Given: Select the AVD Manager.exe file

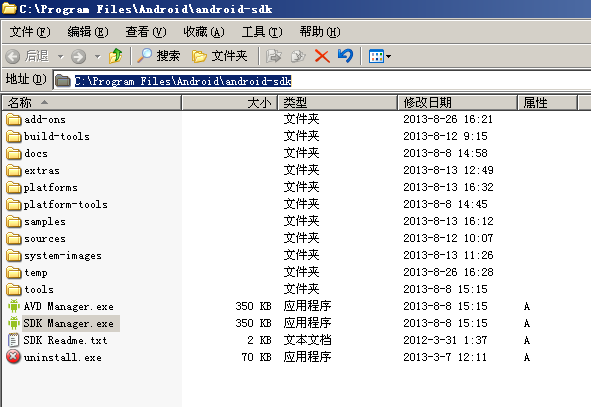Looking at the screenshot, I should 61,306.
